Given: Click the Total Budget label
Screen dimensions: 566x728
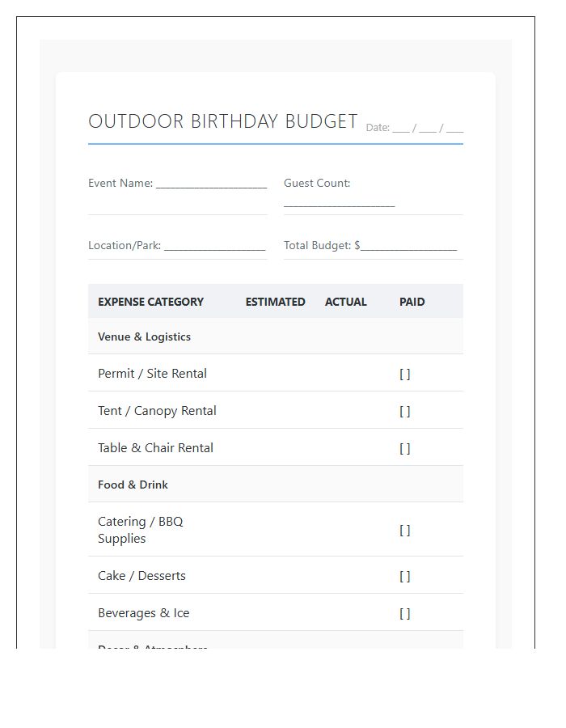Looking at the screenshot, I should pos(317,246).
